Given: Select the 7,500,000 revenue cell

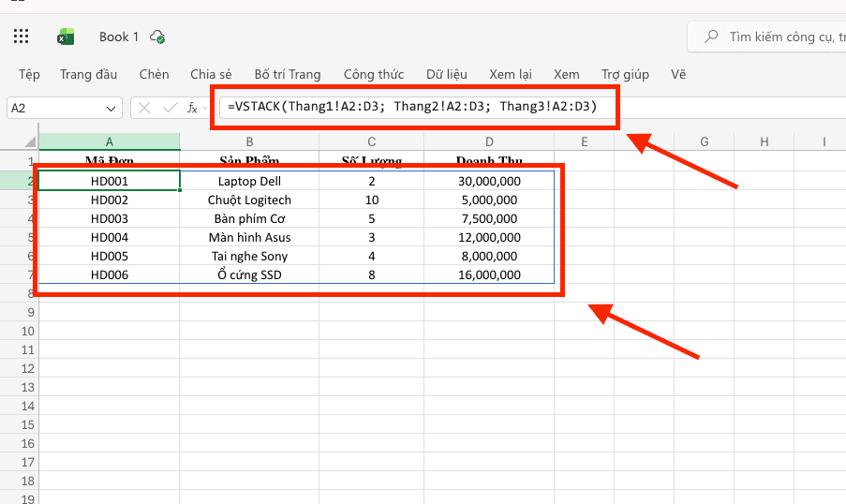Looking at the screenshot, I should 489,218.
